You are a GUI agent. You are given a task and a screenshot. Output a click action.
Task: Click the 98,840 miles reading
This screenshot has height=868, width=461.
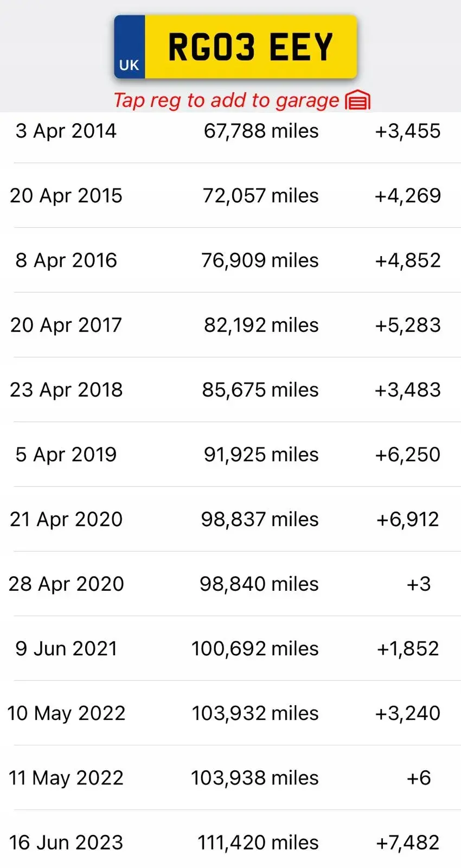point(259,584)
